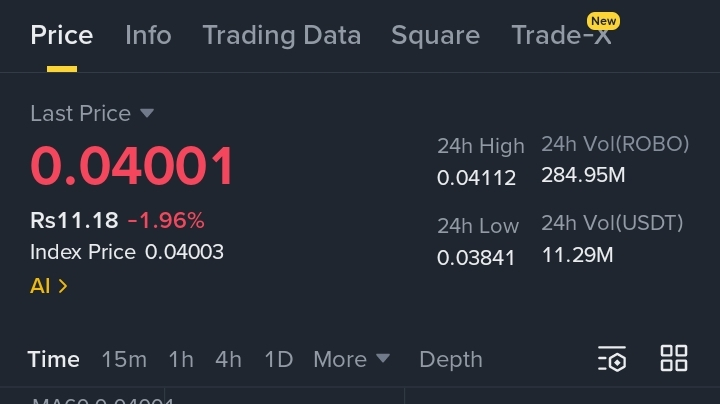This screenshot has width=720, height=404.
Task: Open the Trade-X tab
Action: click(561, 35)
